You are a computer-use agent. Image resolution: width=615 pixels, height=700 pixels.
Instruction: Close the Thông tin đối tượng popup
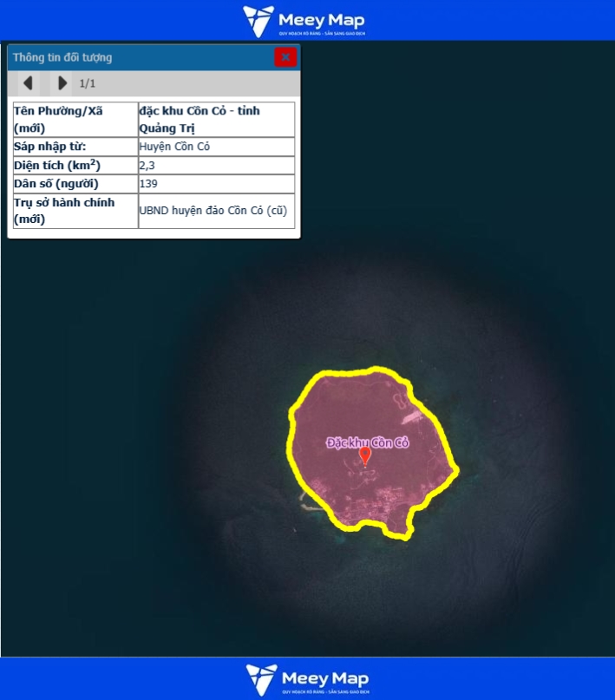pyautogui.click(x=285, y=57)
